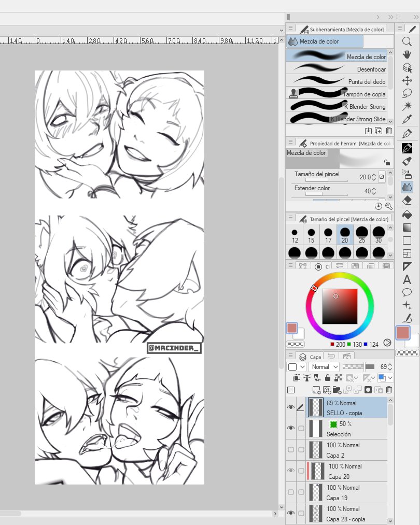The height and width of the screenshot is (525, 420).
Task: Select the Move layer tool
Action: [x=407, y=81]
